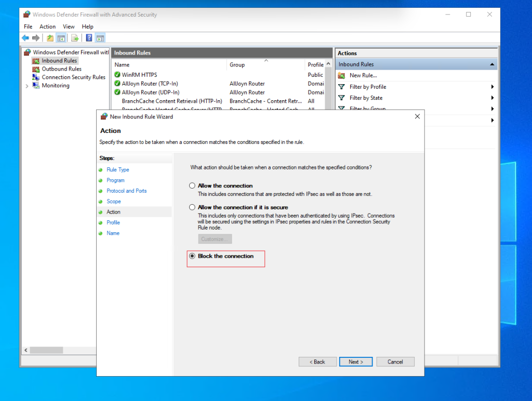Choose Allow the connection if it is secure
Viewport: 532px width, 401px height.
click(x=192, y=207)
